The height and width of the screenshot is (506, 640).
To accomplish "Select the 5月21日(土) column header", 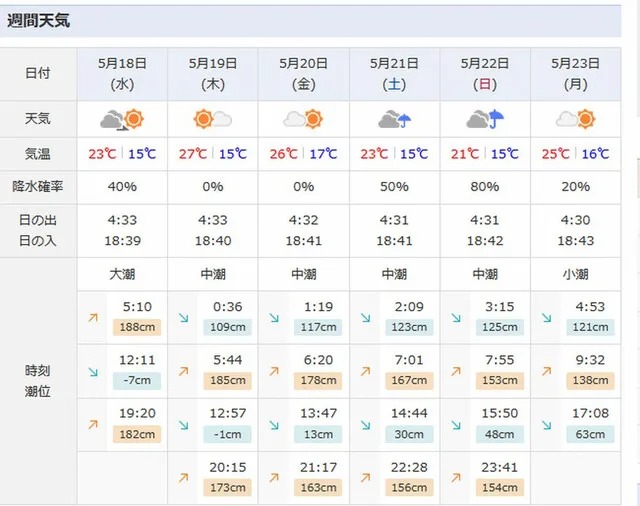I will point(394,74).
